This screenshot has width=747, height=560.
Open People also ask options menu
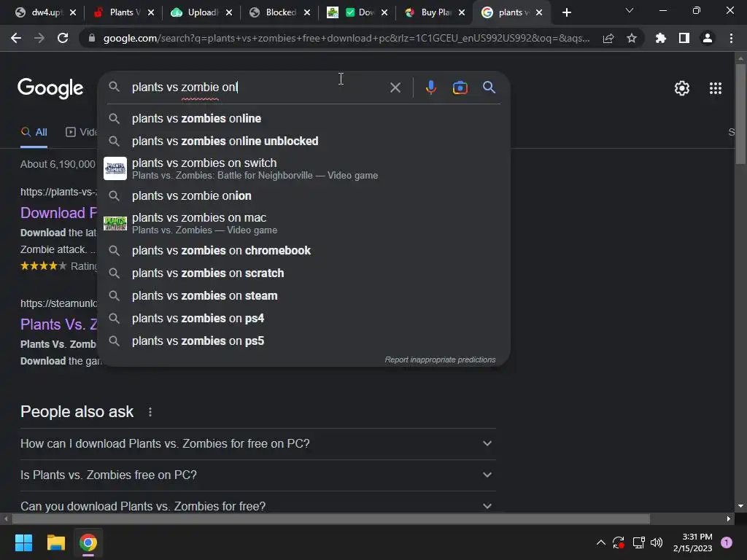(x=150, y=412)
